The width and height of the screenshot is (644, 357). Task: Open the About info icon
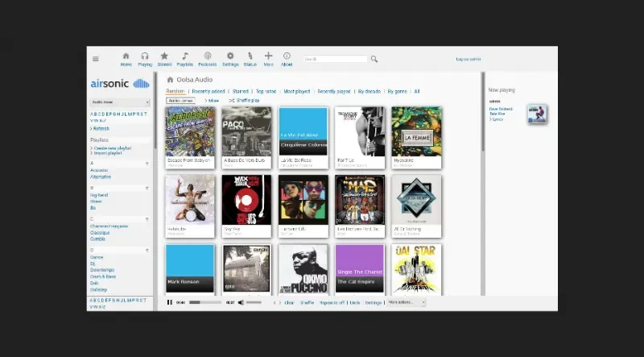coord(287,56)
